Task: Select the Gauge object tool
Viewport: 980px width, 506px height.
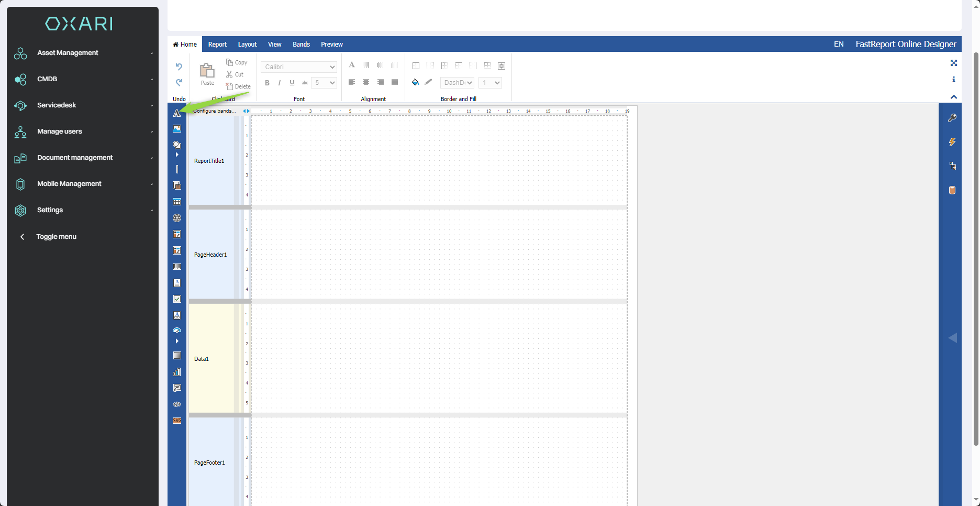Action: coord(177,330)
